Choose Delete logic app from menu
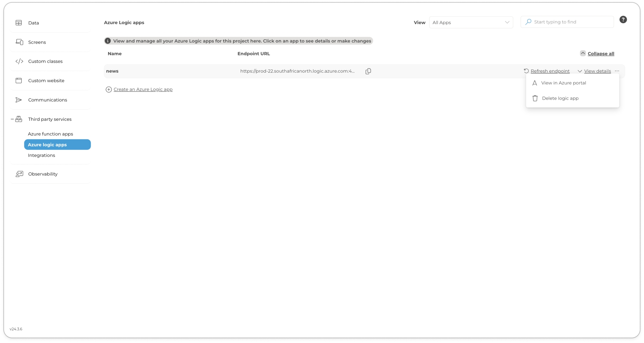The image size is (644, 343). pos(560,98)
